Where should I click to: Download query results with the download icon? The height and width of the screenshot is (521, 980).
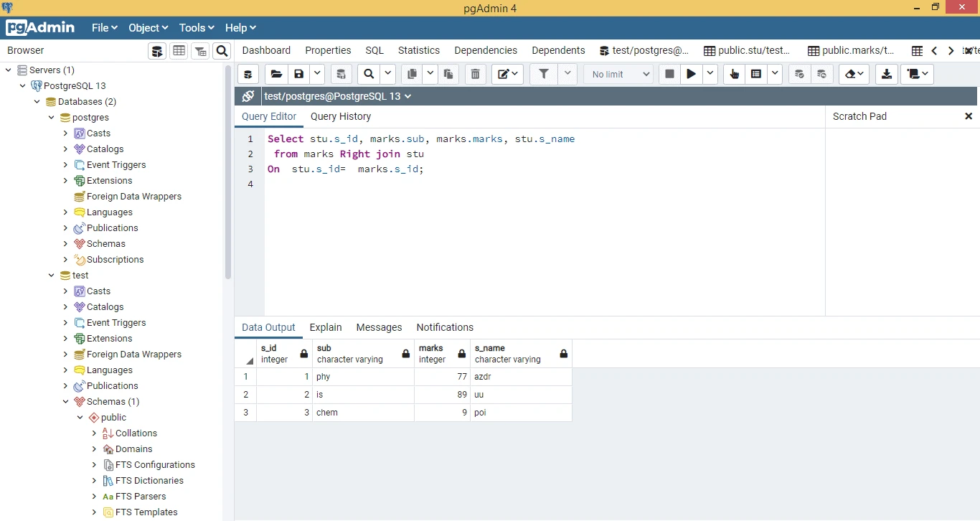tap(886, 74)
